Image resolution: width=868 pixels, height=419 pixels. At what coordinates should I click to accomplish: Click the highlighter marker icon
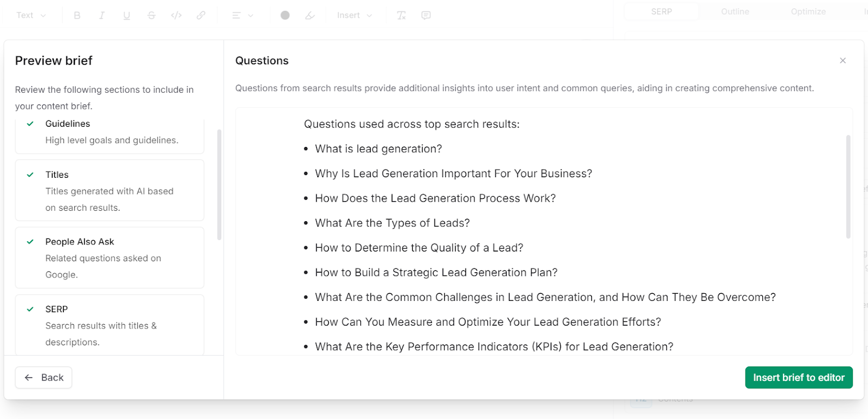point(310,15)
